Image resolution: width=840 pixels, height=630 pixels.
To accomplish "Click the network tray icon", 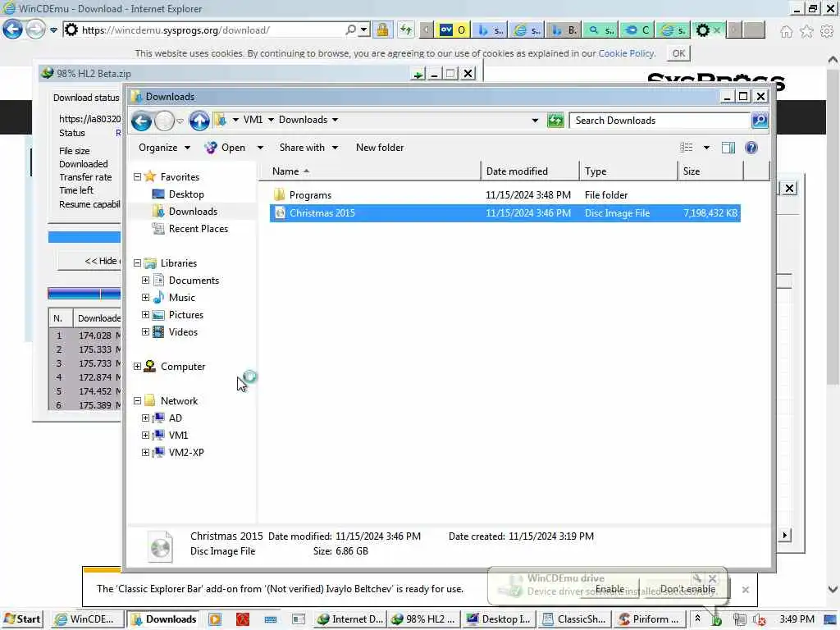I will pos(739,620).
